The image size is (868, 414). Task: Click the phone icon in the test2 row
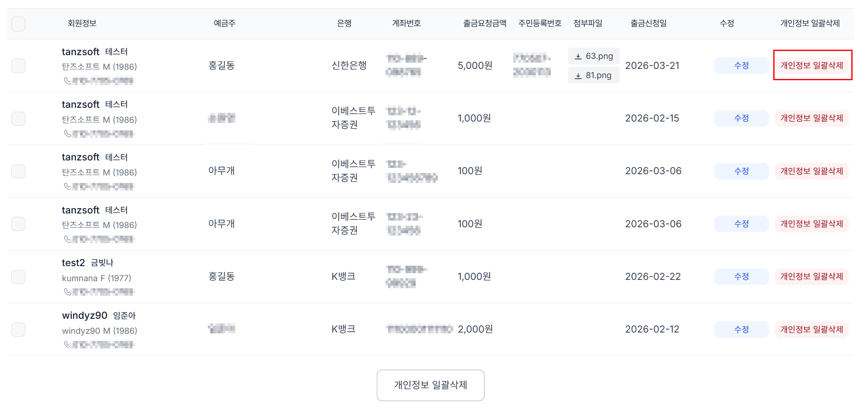[68, 292]
